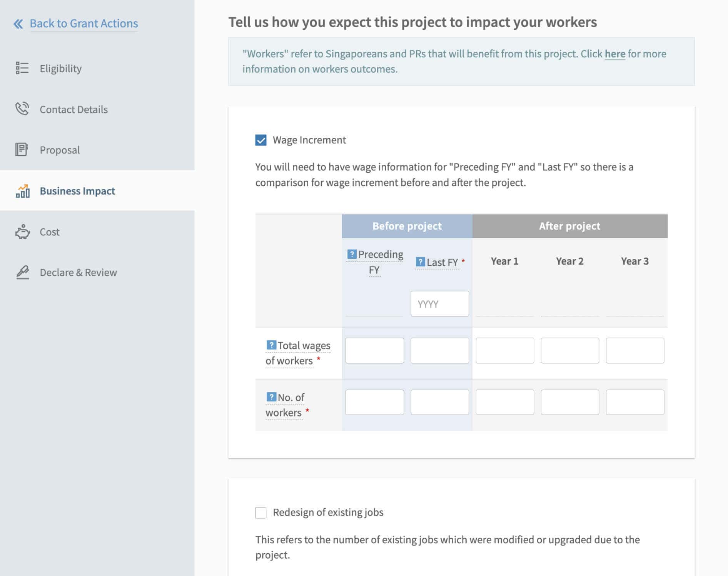728x576 pixels.
Task: Open the 'here' workers outcomes link
Action: (615, 54)
